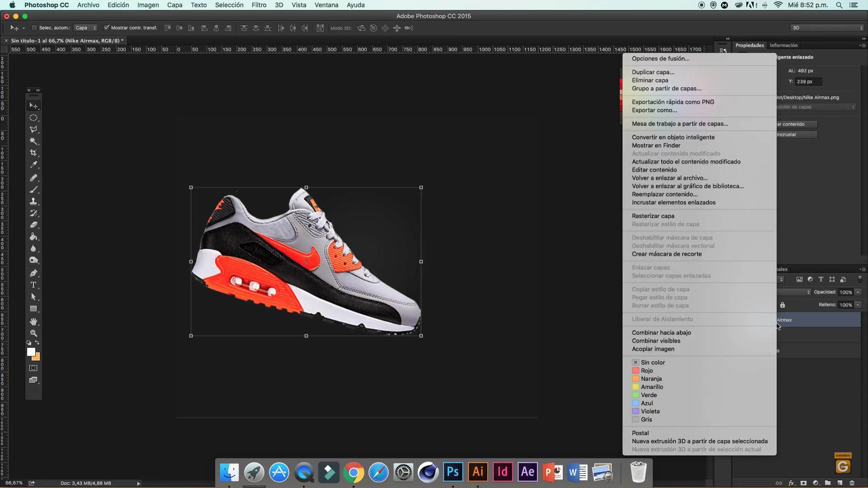Open Illustrator from the Dock
The image size is (868, 488).
[478, 472]
